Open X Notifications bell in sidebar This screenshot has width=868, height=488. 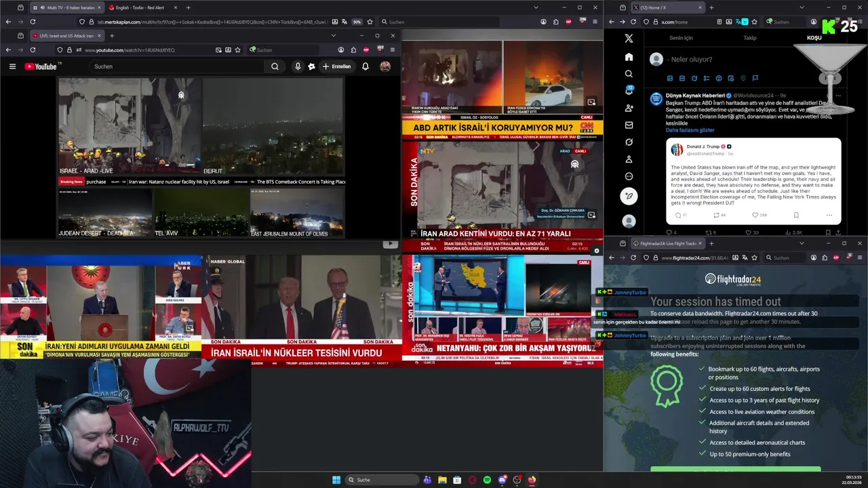(629, 91)
